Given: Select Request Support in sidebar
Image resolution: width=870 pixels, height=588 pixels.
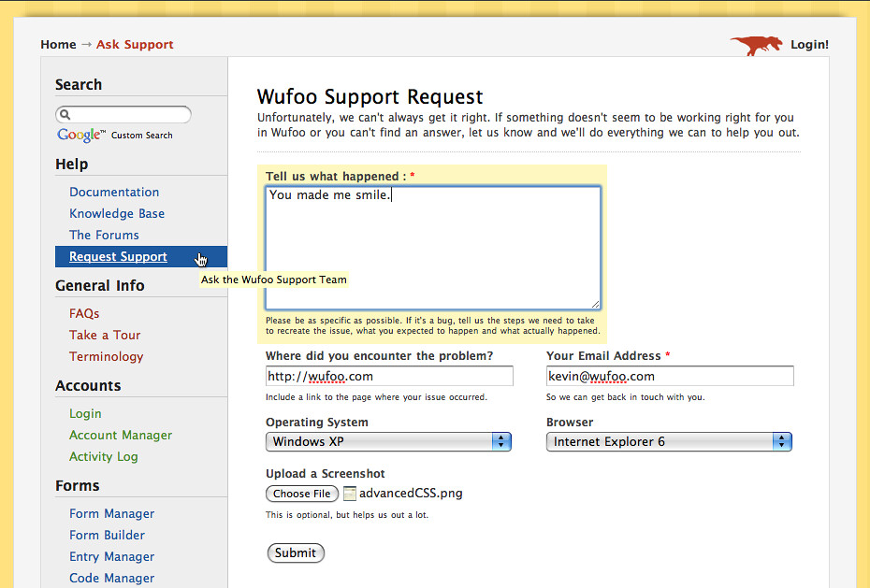Looking at the screenshot, I should tap(141, 256).
